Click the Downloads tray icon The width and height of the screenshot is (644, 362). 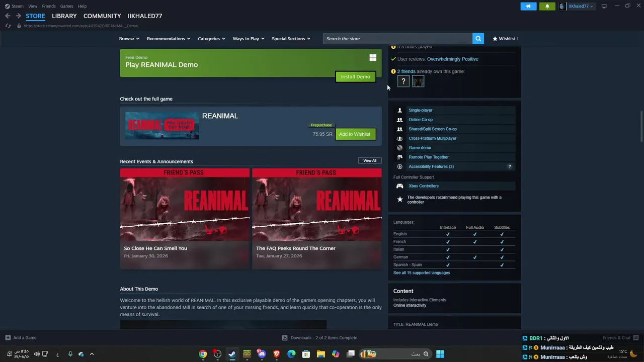coord(285,338)
